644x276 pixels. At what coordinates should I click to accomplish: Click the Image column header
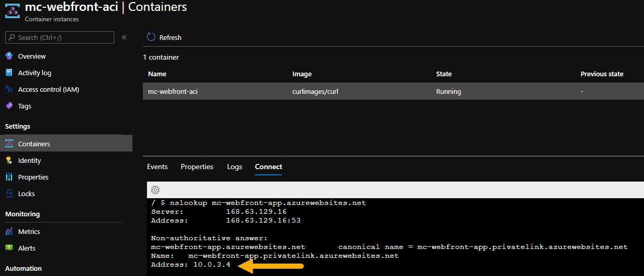302,74
